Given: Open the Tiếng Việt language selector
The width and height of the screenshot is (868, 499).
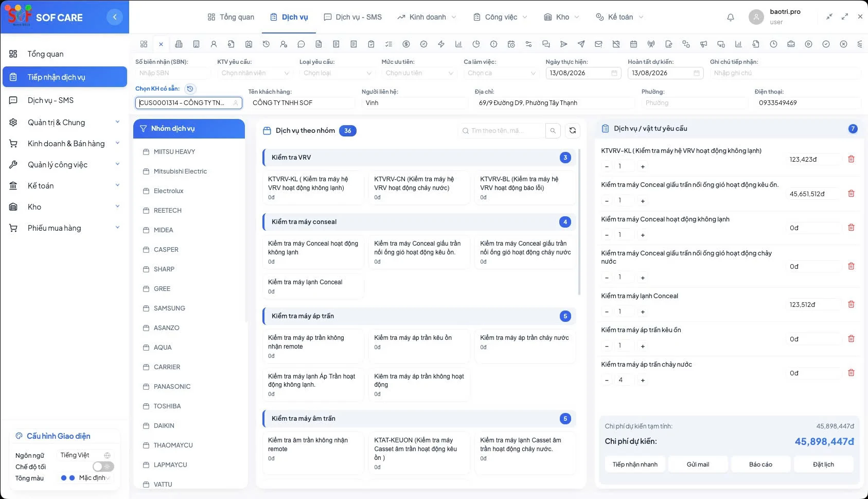Looking at the screenshot, I should 85,455.
